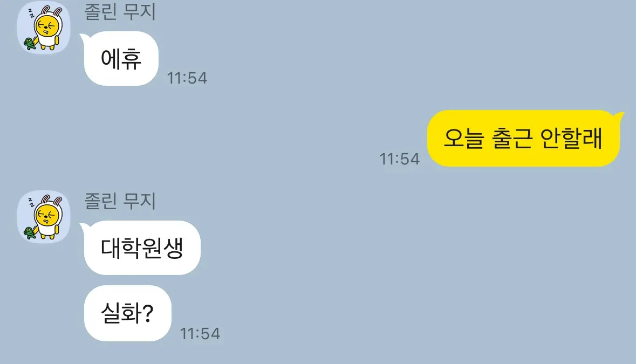Click the pointed tail of the yellow bubble
Viewport: 636px width, 364px height.
coord(619,117)
